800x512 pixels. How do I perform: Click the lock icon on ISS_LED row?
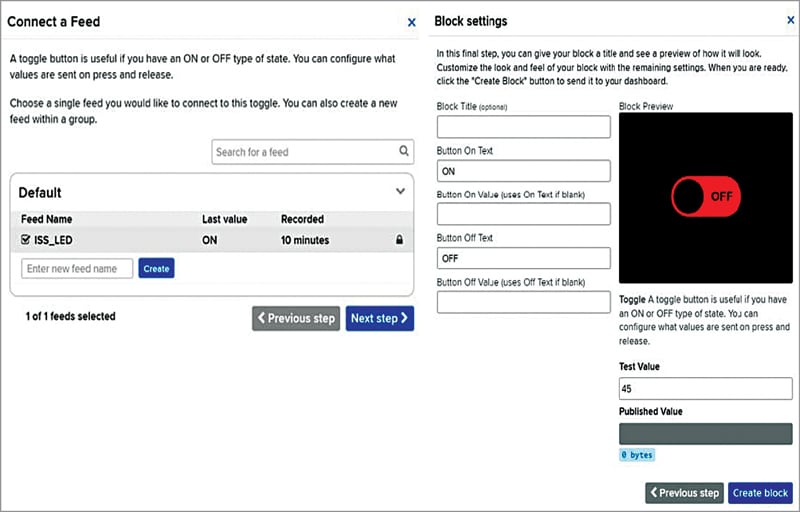[399, 240]
